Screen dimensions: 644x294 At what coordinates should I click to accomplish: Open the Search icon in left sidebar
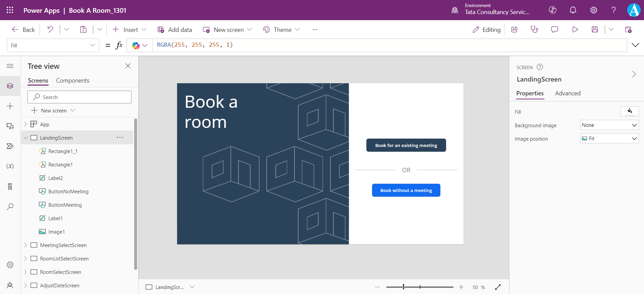(10, 206)
